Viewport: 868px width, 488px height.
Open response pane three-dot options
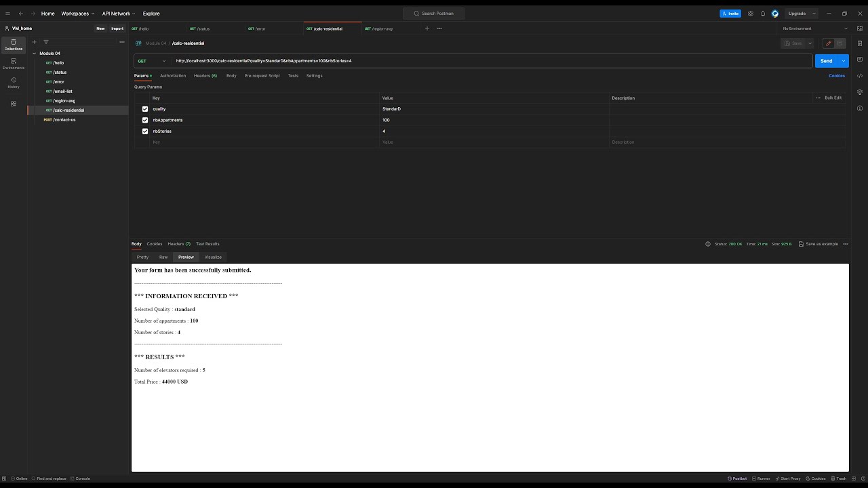pyautogui.click(x=845, y=244)
